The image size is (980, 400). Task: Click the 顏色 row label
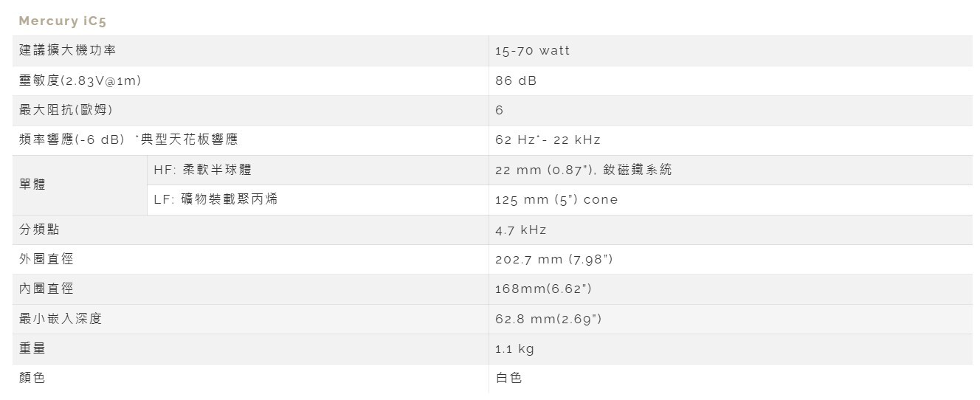(x=32, y=378)
